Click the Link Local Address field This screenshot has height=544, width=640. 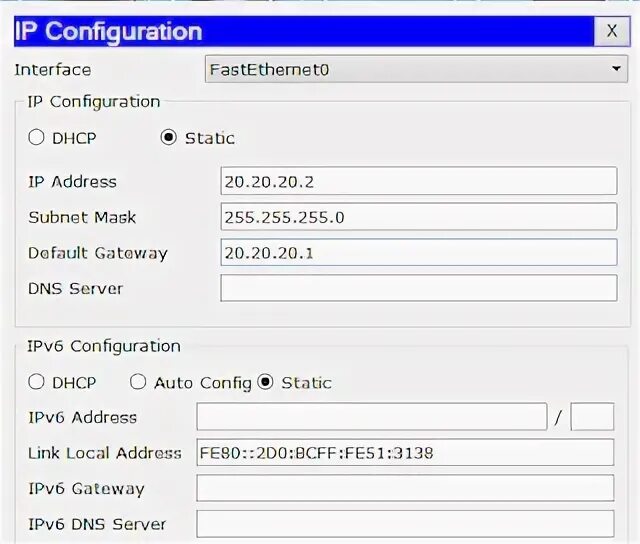(x=405, y=452)
